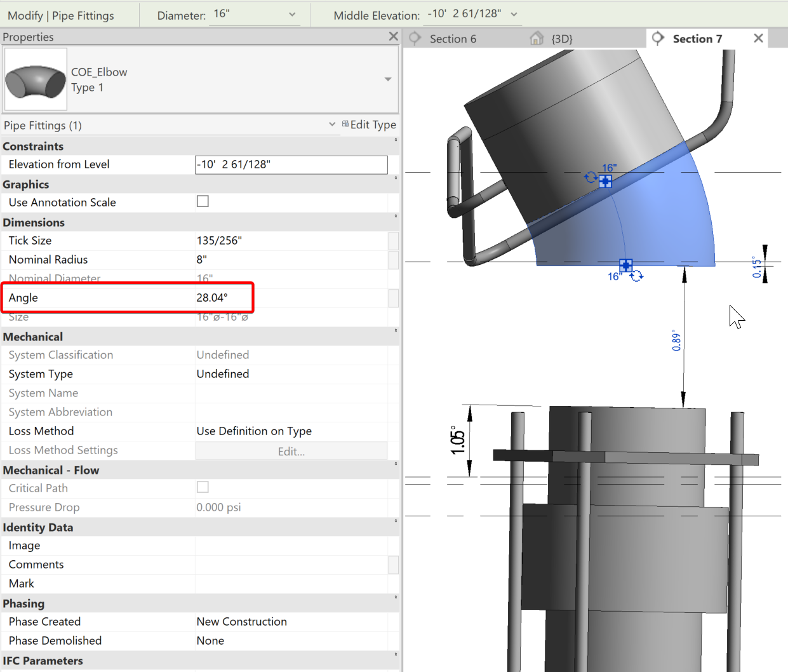Click the Angle associate parameter button
Screen dimensions: 788x672
pos(394,298)
